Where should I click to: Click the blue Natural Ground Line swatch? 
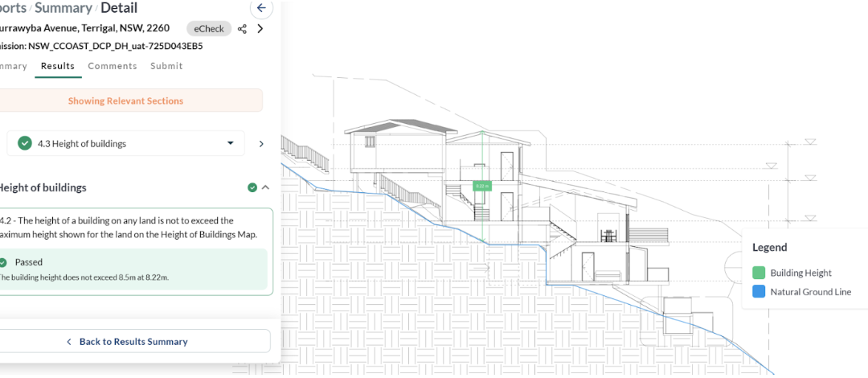pyautogui.click(x=759, y=292)
